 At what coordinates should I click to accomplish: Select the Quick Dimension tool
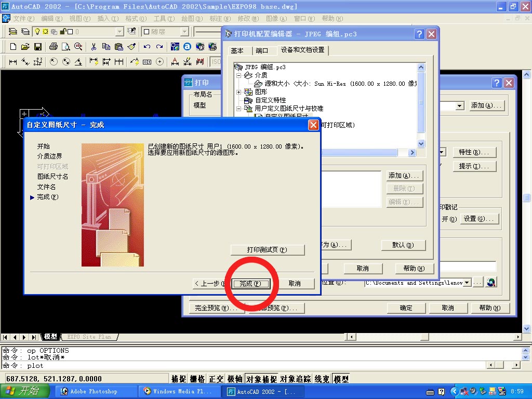point(94,62)
